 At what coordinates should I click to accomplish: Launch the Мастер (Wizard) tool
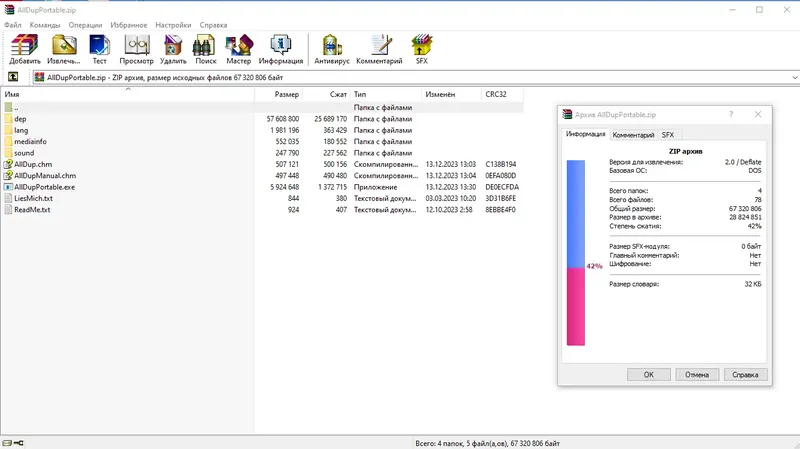239,49
